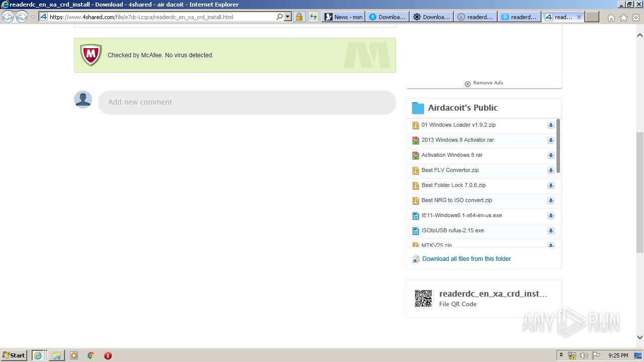The image size is (644, 362).
Task: Open the Action Center flag tray icon
Action: pyautogui.click(x=595, y=355)
